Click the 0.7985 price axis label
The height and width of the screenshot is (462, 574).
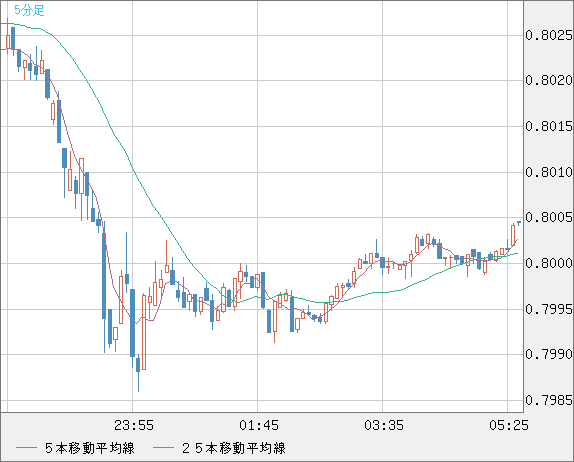click(549, 400)
